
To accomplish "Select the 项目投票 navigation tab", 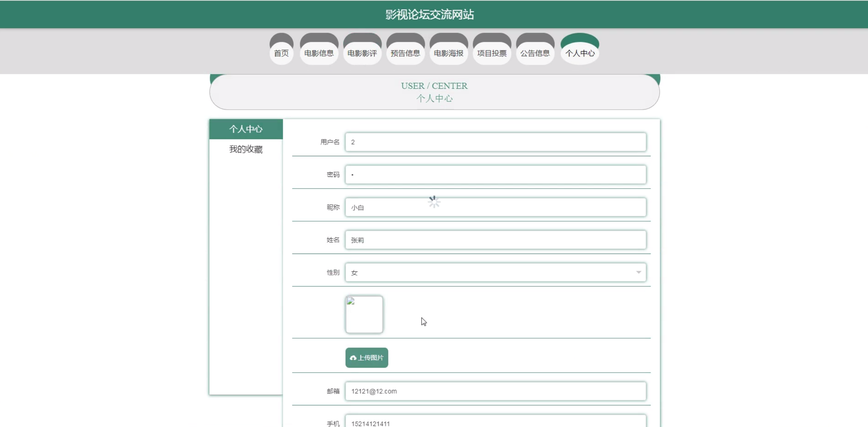I will (492, 53).
